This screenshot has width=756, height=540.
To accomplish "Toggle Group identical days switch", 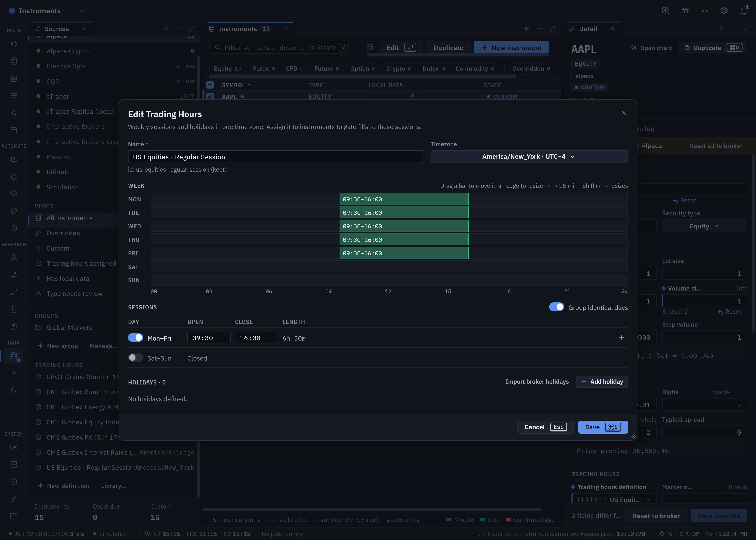I will 556,307.
